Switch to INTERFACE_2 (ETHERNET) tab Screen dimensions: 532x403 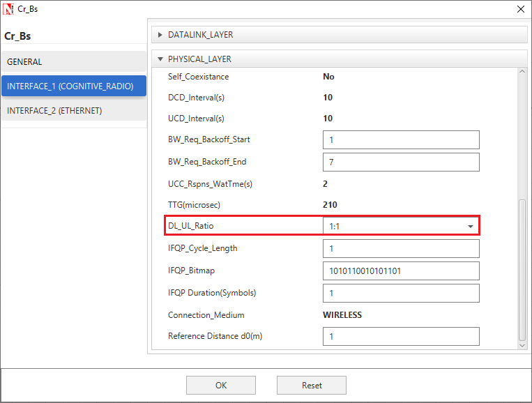[x=73, y=110]
